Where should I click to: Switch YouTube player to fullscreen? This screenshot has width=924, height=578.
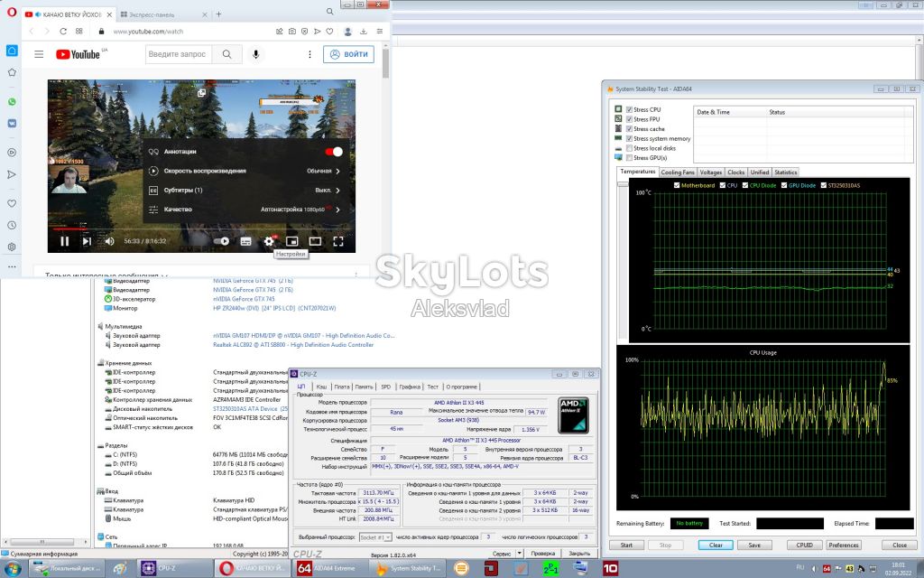click(338, 241)
